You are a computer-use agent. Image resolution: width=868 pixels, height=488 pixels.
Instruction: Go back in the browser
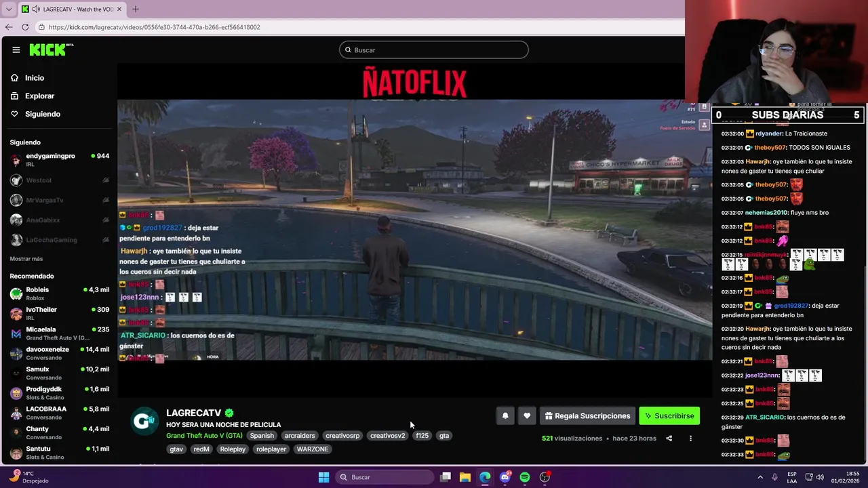click(9, 27)
